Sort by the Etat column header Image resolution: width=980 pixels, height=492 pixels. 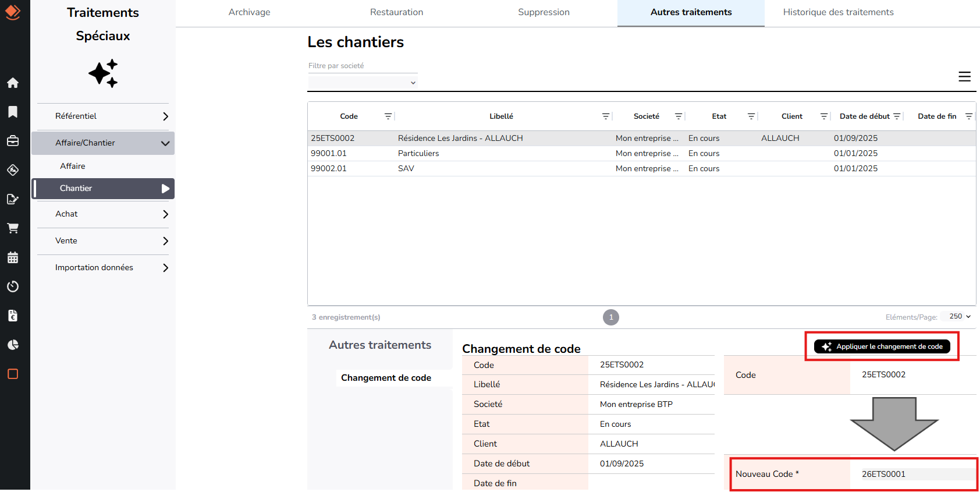pyautogui.click(x=719, y=116)
